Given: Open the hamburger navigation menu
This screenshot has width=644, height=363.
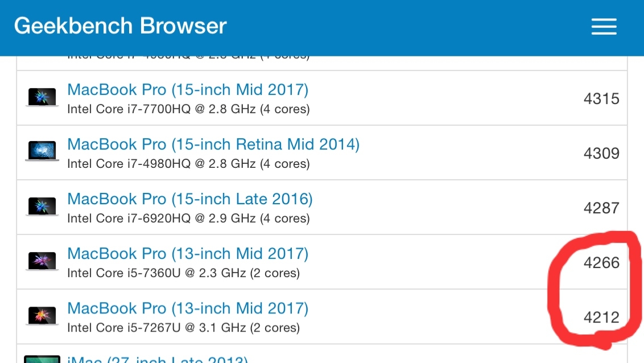Looking at the screenshot, I should (604, 26).
